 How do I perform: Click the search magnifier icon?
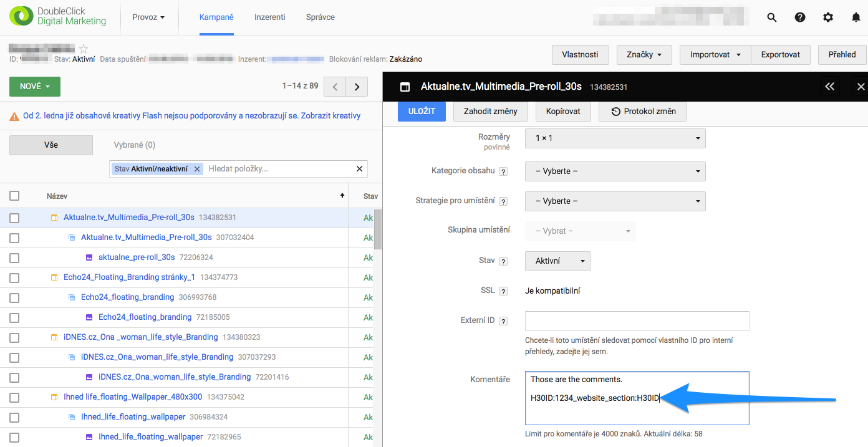[772, 17]
